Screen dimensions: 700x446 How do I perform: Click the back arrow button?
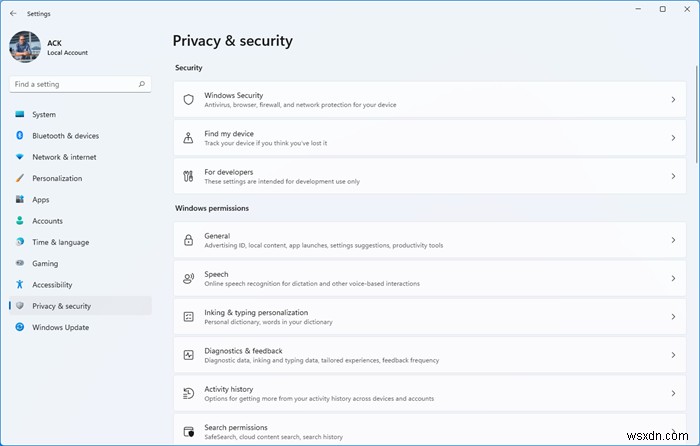point(12,13)
